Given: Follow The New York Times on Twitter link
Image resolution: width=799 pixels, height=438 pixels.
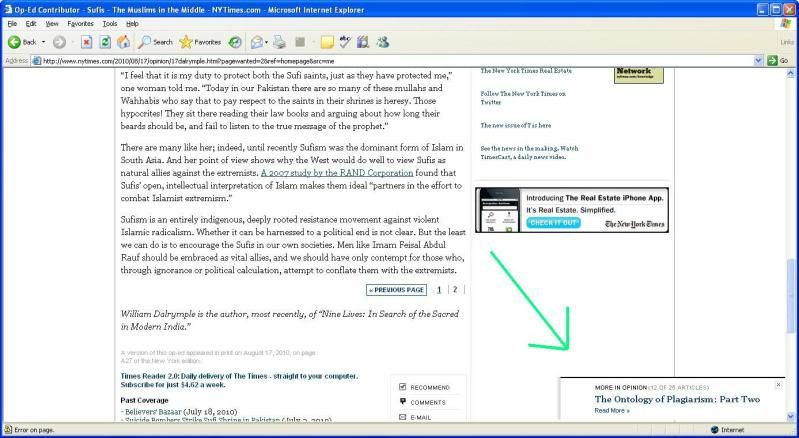Looking at the screenshot, I should click(523, 98).
